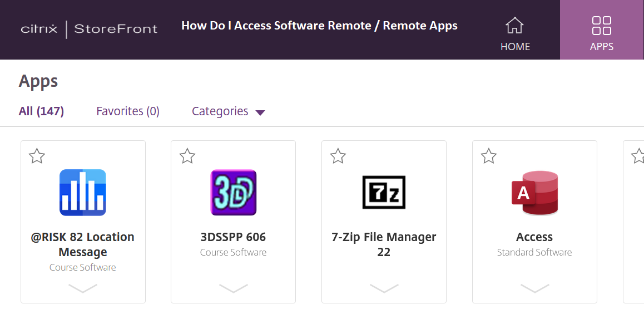This screenshot has width=644, height=309.
Task: Expand the 3DSSPP 606 card details chevron
Action: [x=233, y=288]
